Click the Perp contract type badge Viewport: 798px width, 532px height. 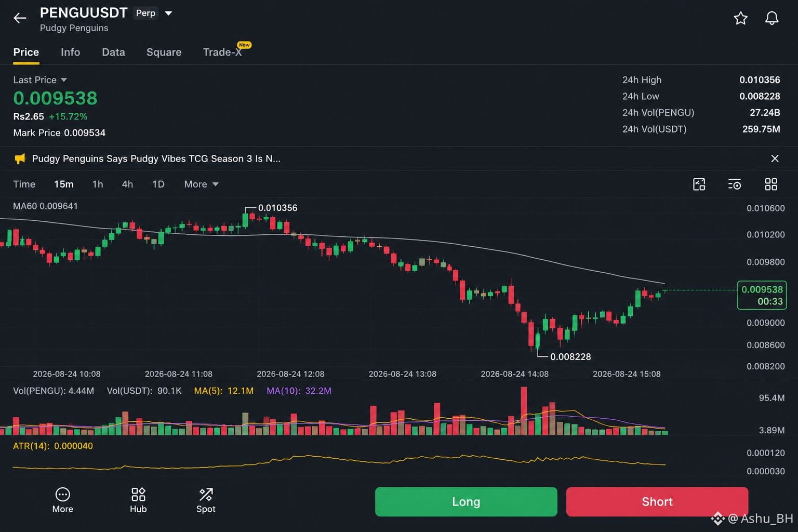(145, 13)
